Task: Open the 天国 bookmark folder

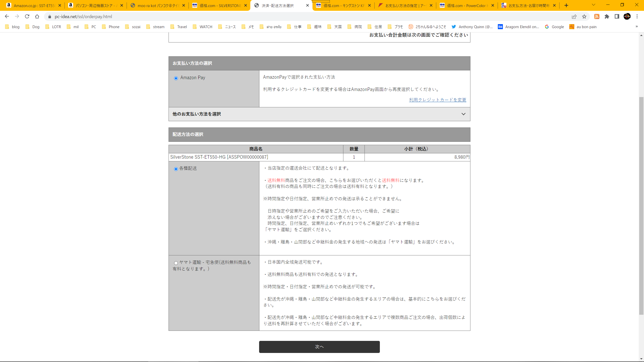Action: tap(335, 27)
